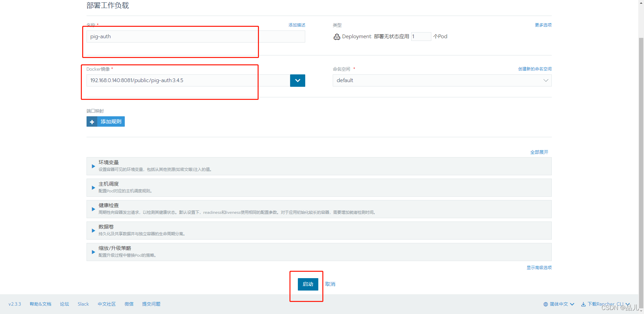644x314 pixels.
Task: Click 创建新的命名空间 link
Action: [x=535, y=69]
